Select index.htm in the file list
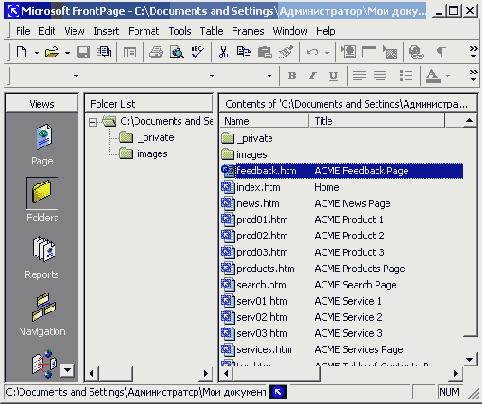This screenshot has width=482, height=404. (258, 187)
